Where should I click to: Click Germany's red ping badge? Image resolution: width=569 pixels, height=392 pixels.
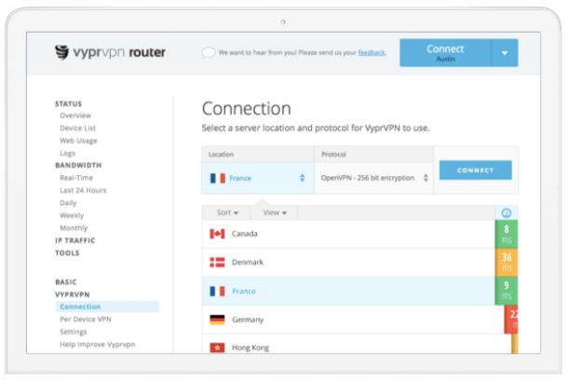click(x=511, y=319)
